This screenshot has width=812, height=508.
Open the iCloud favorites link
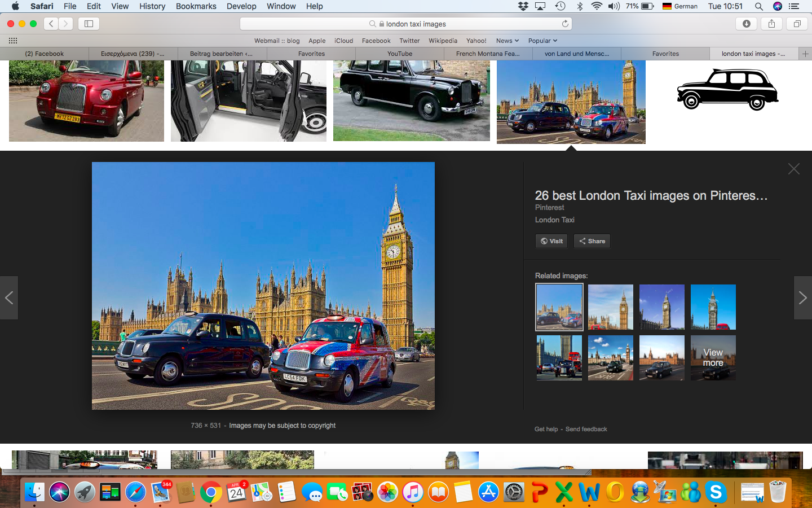pyautogui.click(x=343, y=41)
